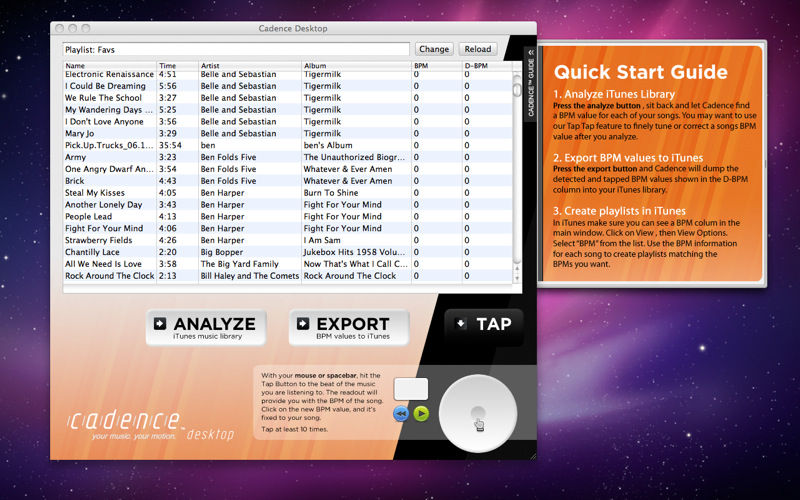Click album 'ben's Album'
The width and height of the screenshot is (800, 500).
click(x=328, y=145)
